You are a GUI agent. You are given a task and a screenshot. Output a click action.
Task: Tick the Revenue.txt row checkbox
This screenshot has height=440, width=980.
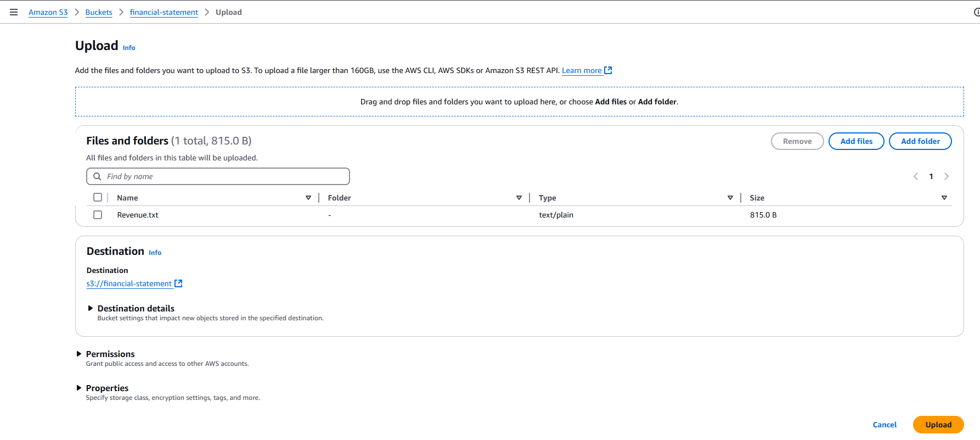tap(98, 215)
